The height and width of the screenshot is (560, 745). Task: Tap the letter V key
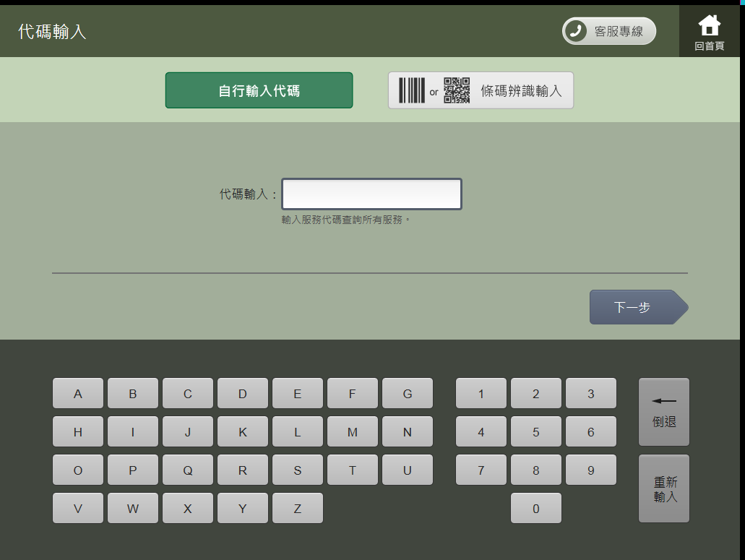(x=77, y=508)
